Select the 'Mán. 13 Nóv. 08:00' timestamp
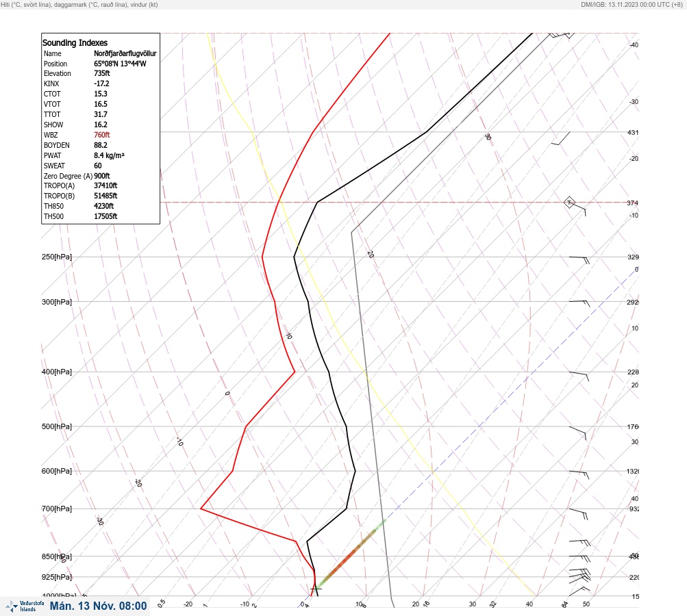Image resolution: width=687 pixels, height=616 pixels. tap(98, 606)
